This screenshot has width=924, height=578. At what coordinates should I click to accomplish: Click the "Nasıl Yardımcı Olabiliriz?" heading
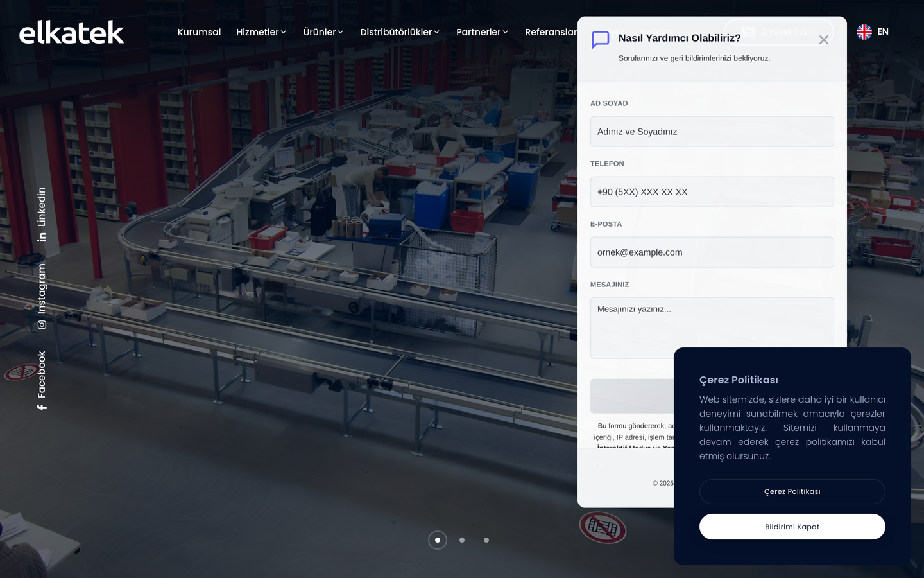coord(680,38)
